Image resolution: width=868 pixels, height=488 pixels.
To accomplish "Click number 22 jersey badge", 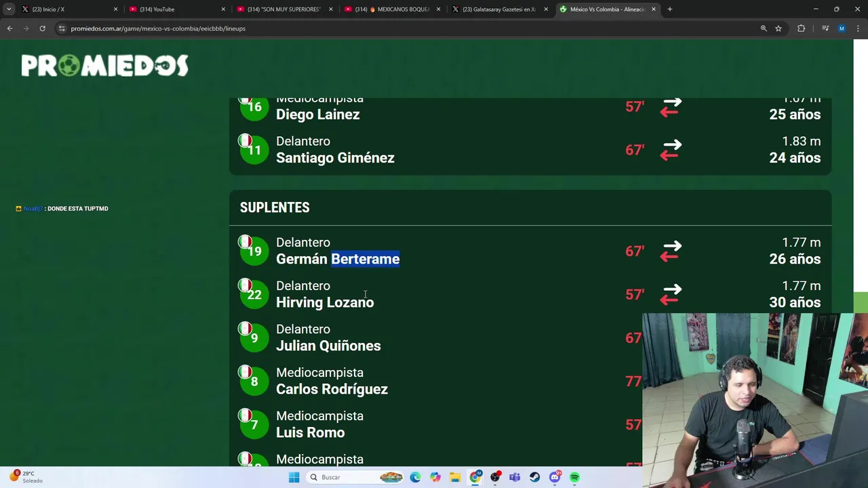I will [254, 294].
